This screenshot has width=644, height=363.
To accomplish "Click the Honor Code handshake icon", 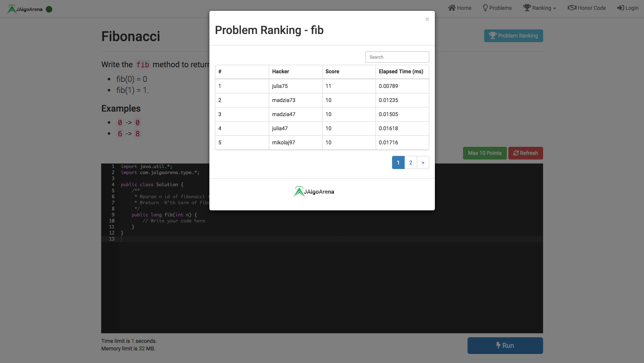I will coord(572,8).
